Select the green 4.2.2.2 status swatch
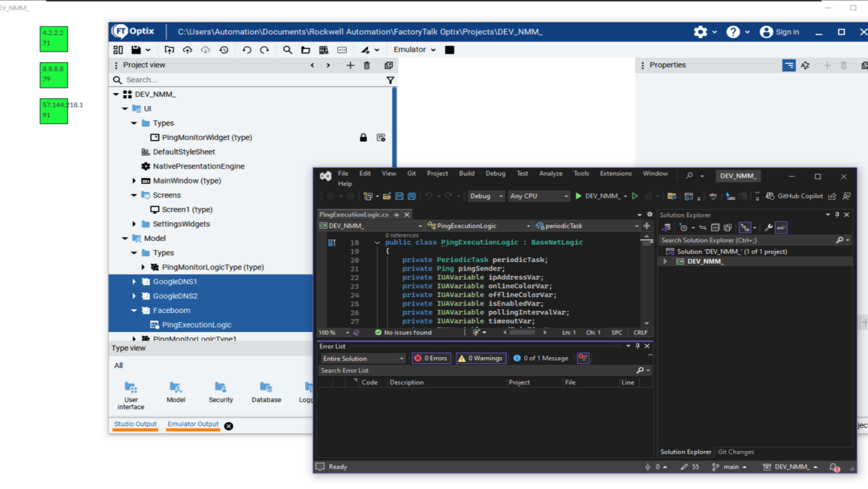This screenshot has width=868, height=489. 54,39
